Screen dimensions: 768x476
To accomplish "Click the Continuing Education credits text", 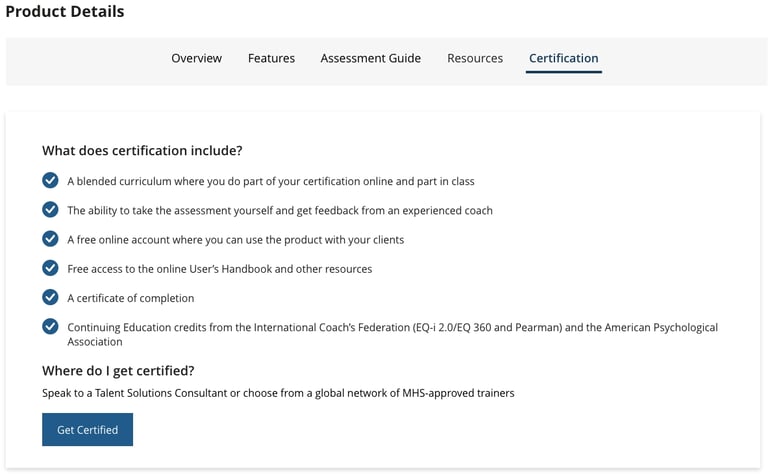I will 392,327.
